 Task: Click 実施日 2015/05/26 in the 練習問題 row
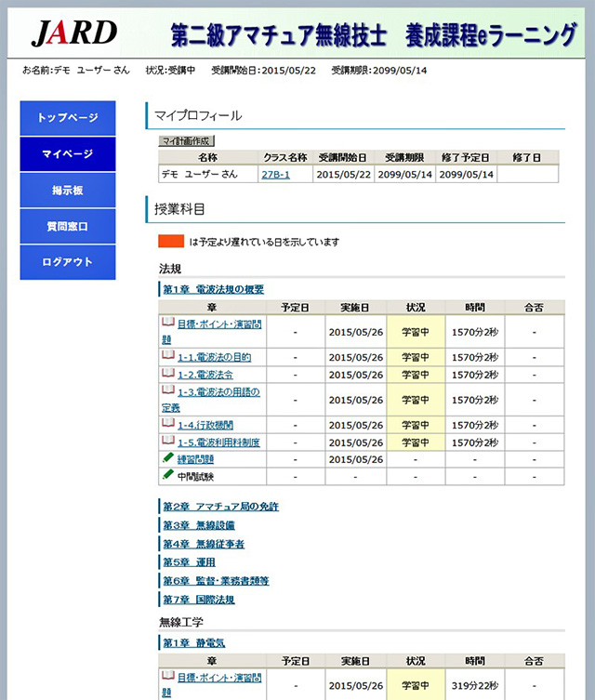point(356,459)
